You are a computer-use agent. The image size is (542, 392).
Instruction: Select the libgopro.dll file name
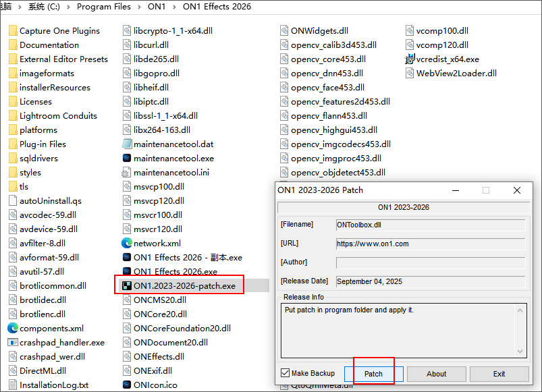tap(156, 74)
